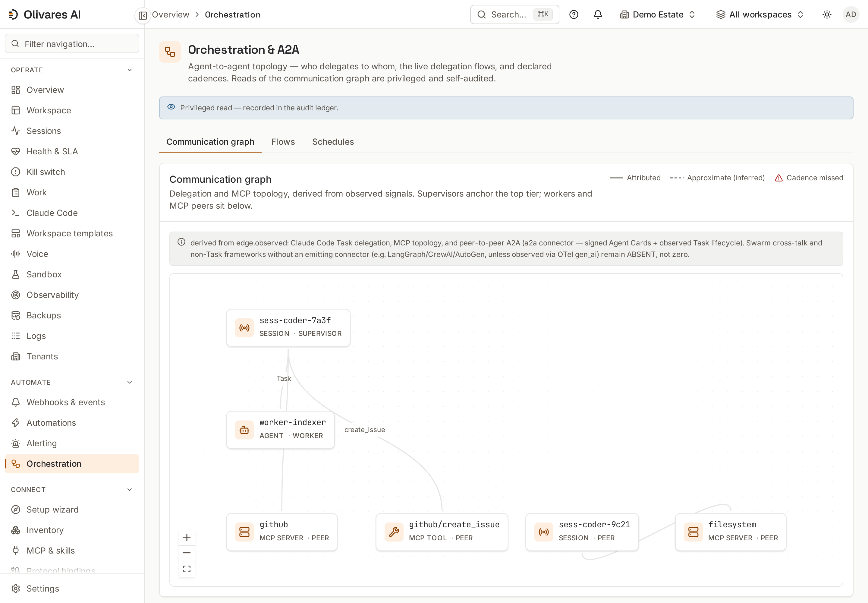Screen dimensions: 868x603
Task: Open notifications bell icon
Action: point(598,14)
